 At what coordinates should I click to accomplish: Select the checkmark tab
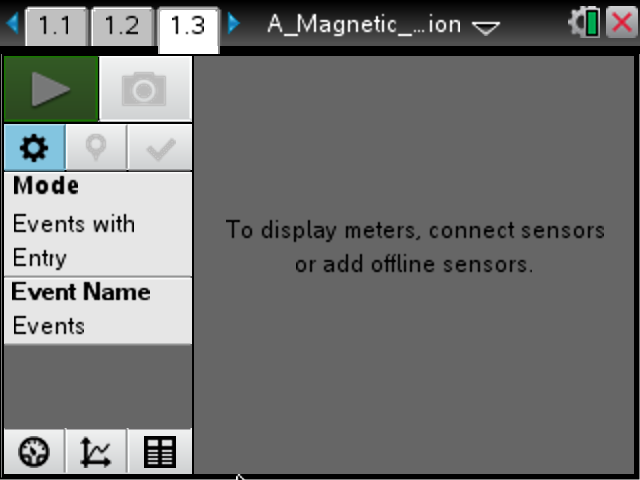160,149
